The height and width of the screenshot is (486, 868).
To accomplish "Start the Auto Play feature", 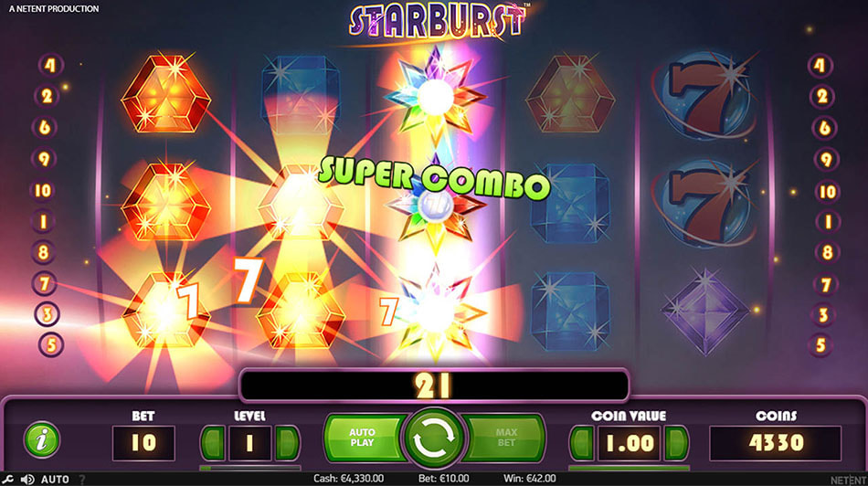I will pos(364,438).
